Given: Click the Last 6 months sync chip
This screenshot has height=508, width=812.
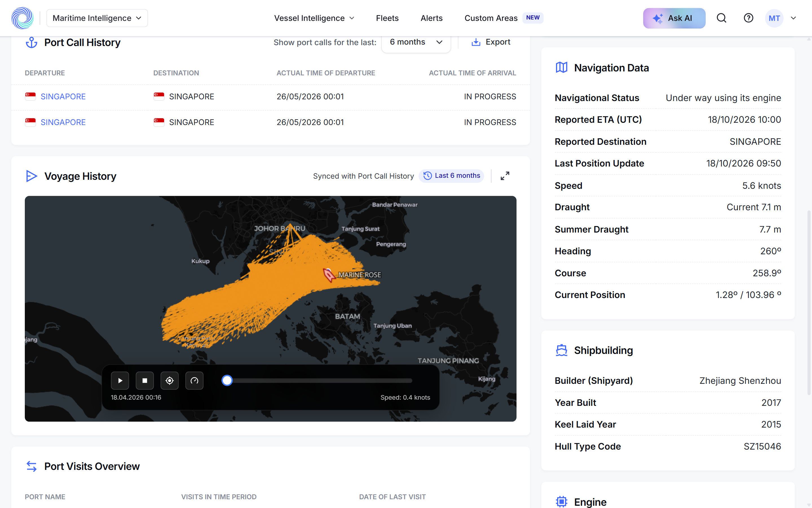Looking at the screenshot, I should [451, 176].
